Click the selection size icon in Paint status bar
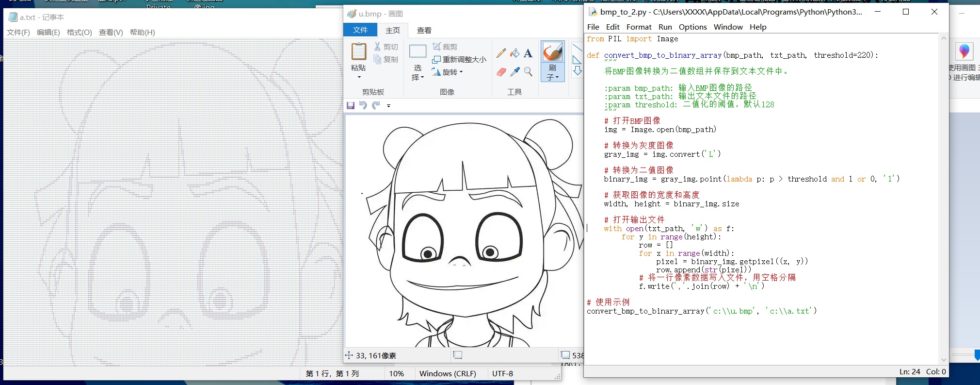This screenshot has height=385, width=980. coord(458,355)
